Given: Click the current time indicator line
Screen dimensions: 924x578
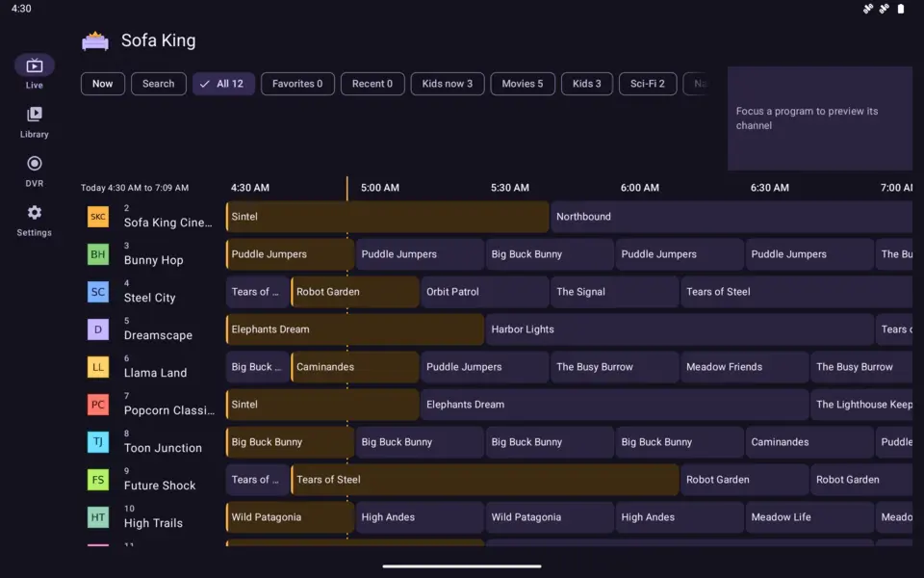Looking at the screenshot, I should pos(347,189).
